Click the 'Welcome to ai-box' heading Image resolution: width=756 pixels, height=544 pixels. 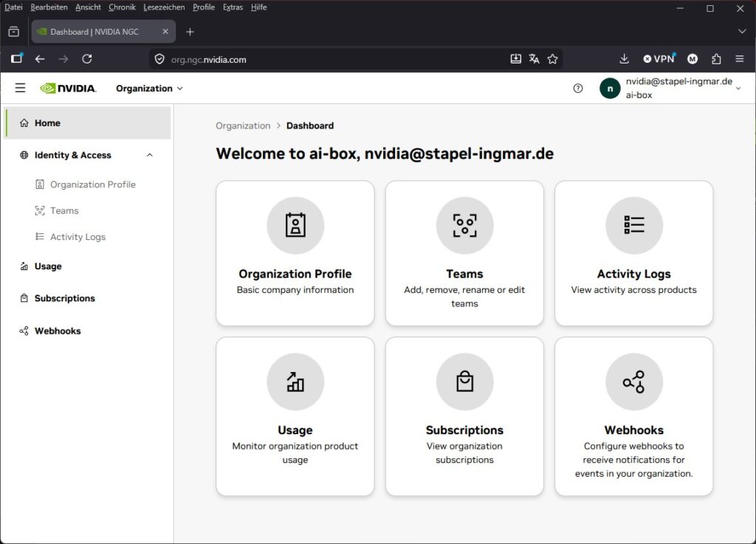click(385, 154)
